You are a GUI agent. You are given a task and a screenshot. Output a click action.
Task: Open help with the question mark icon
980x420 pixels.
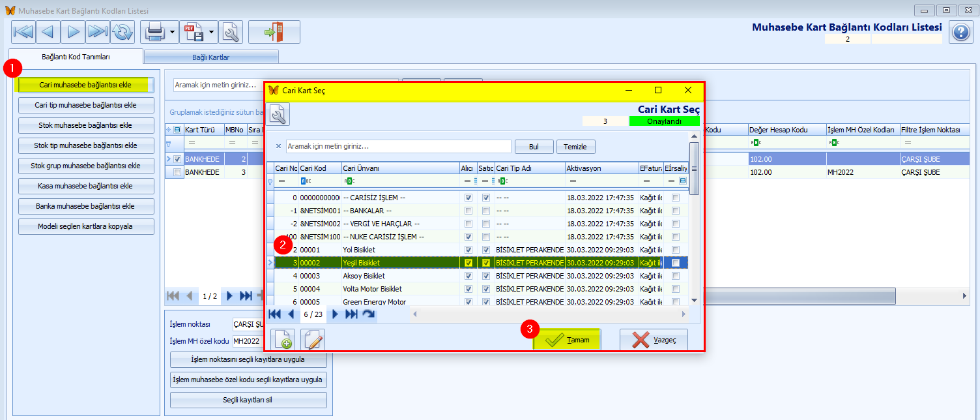tap(961, 32)
